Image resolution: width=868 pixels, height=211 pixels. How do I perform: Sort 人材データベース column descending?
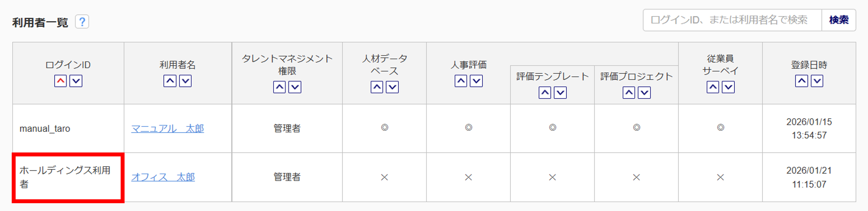392,87
